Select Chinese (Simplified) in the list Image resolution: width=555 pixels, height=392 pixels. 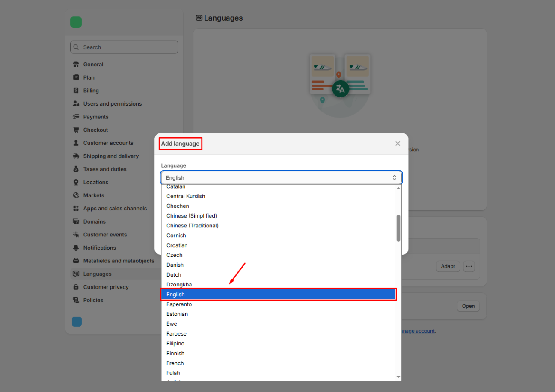tap(192, 216)
